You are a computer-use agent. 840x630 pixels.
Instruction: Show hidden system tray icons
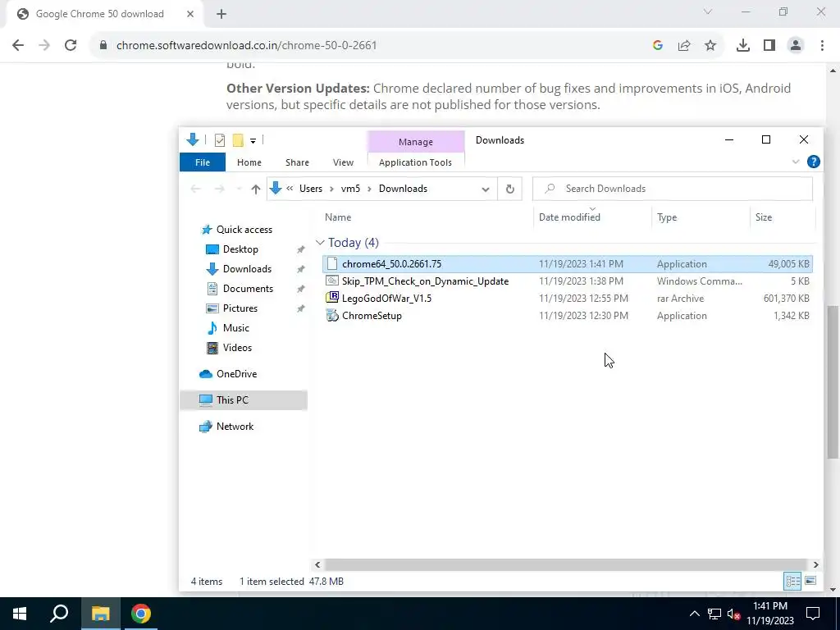[694, 614]
